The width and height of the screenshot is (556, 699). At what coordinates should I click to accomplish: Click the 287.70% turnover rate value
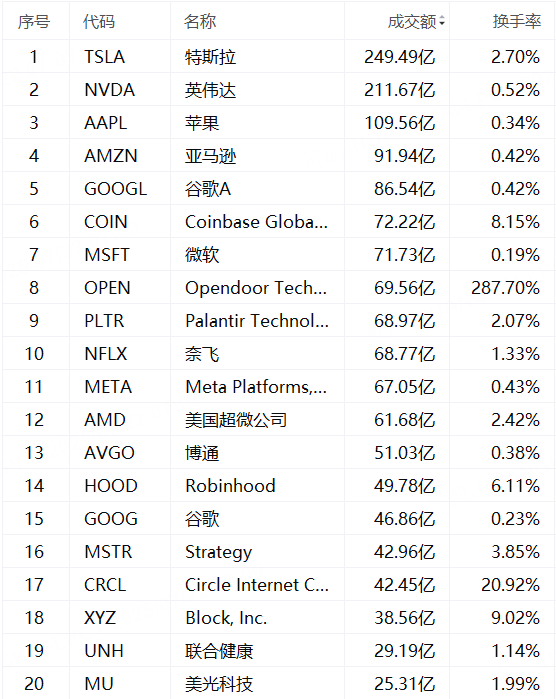click(x=506, y=288)
